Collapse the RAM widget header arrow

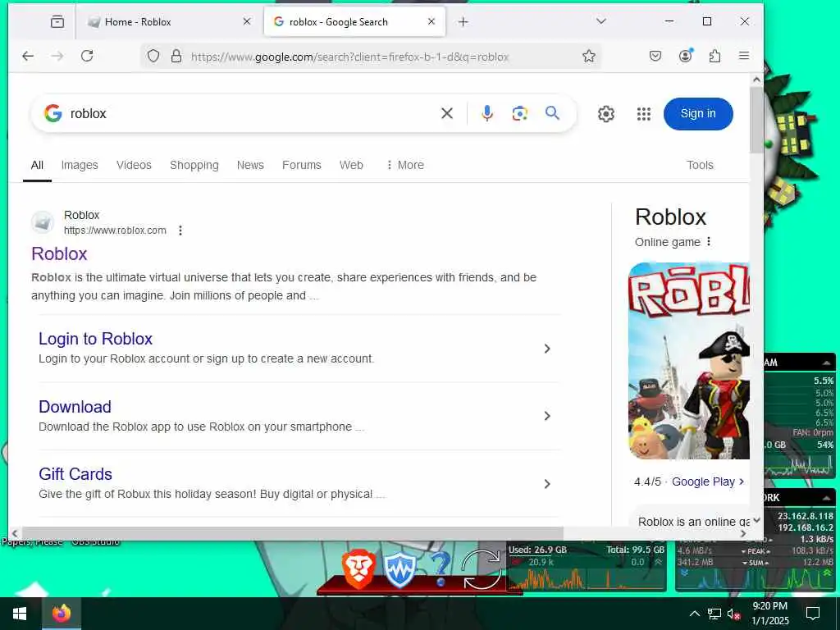click(827, 363)
